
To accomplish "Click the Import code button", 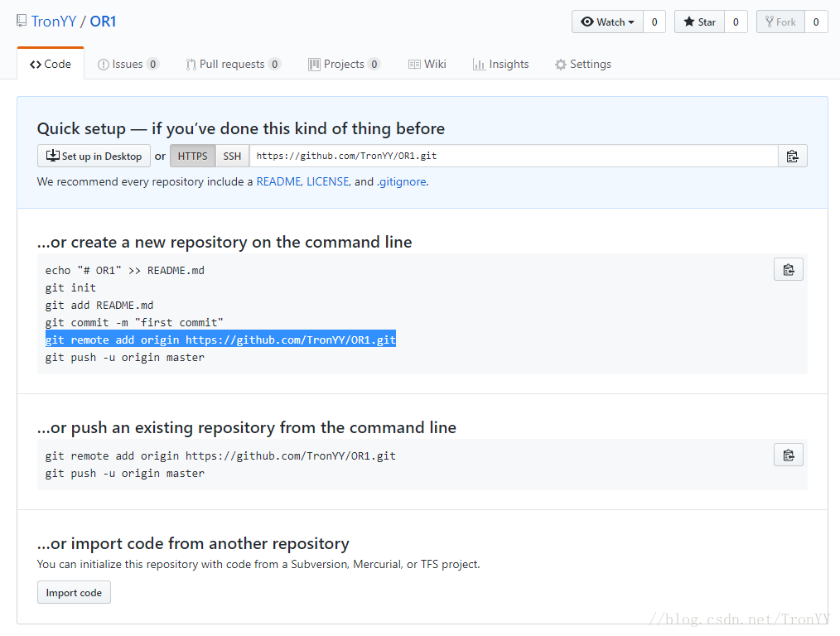I will 74,592.
